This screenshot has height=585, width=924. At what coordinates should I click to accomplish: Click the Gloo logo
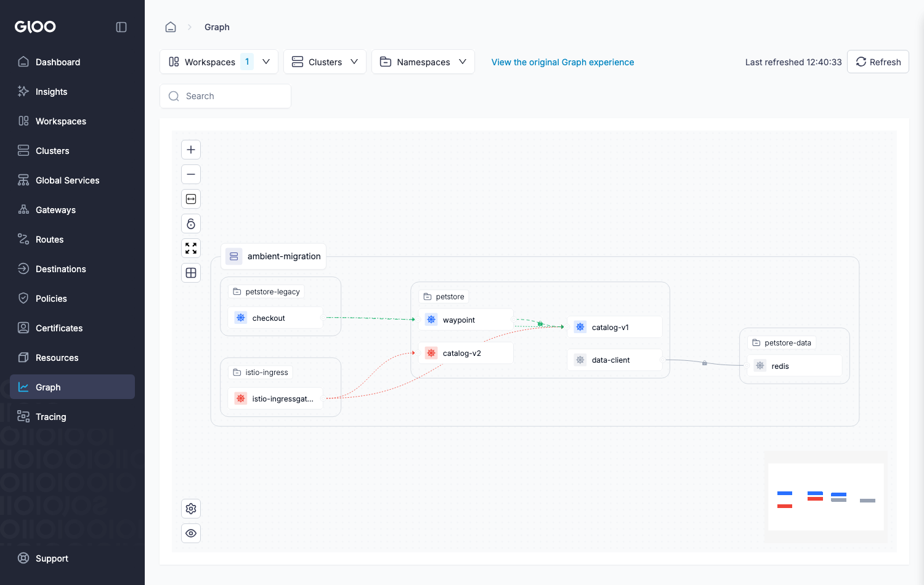(x=35, y=26)
